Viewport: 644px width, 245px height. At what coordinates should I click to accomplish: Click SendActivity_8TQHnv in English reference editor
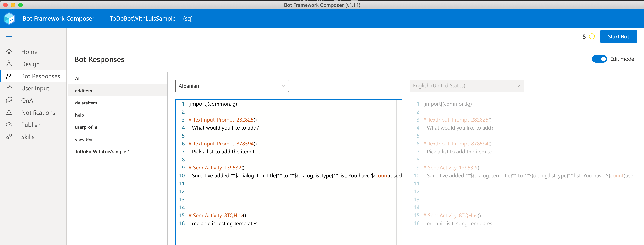[x=452, y=216]
